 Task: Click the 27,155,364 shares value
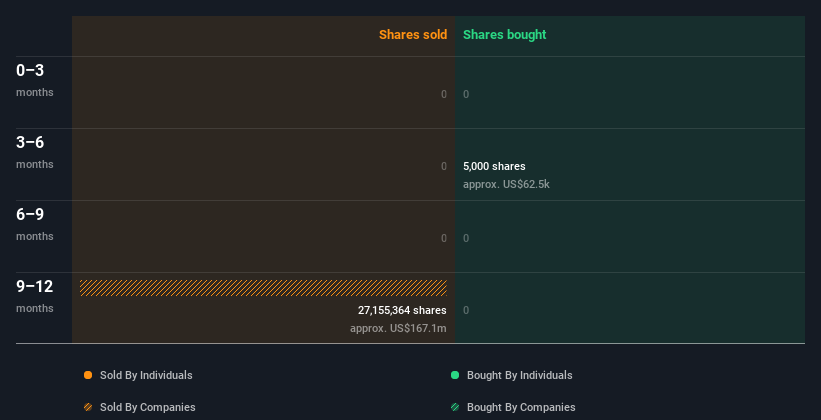(x=402, y=310)
